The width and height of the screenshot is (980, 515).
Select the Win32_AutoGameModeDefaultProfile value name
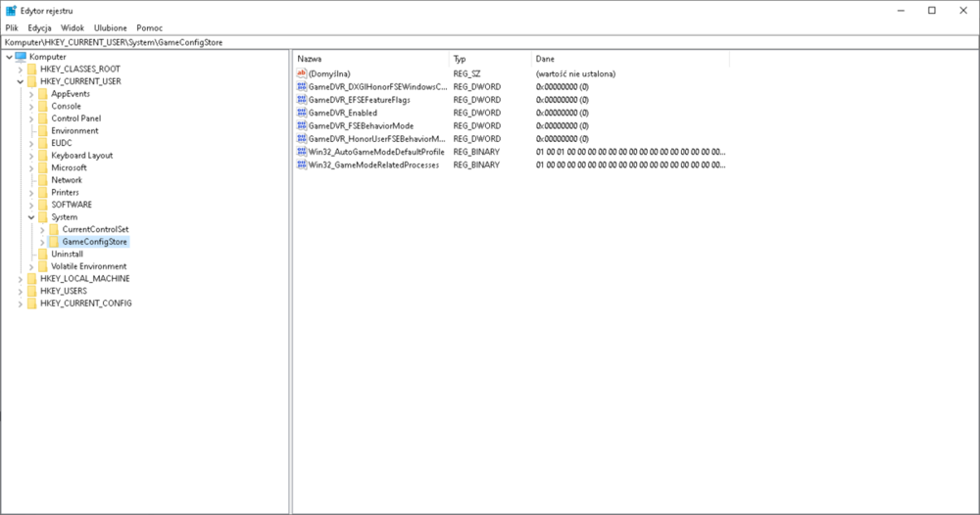click(x=376, y=152)
